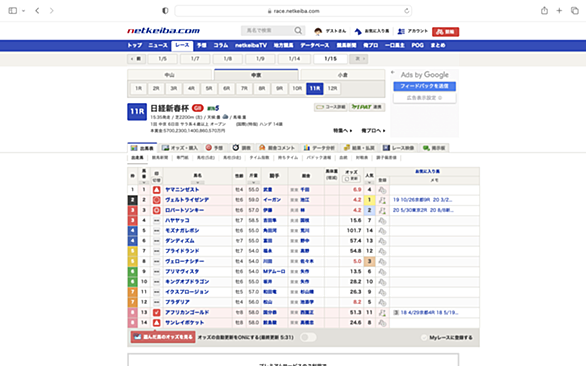This screenshot has height=366, width=586.
Task: Click the odds 更新 refresh button
Action: click(x=351, y=179)
